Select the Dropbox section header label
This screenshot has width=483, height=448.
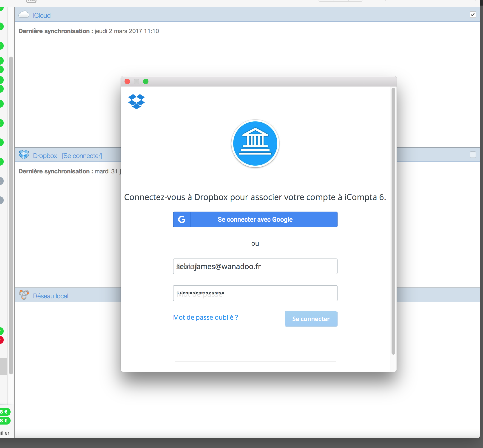point(45,156)
